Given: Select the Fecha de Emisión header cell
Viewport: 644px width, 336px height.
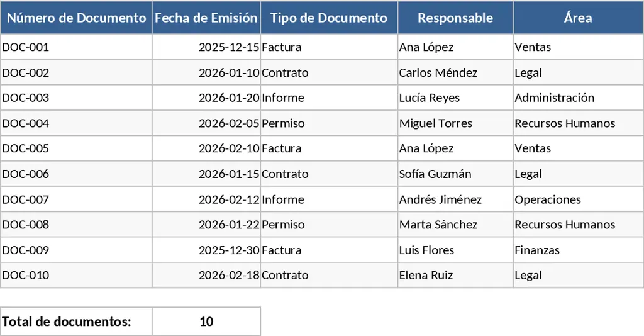Looking at the screenshot, I should pos(206,18).
